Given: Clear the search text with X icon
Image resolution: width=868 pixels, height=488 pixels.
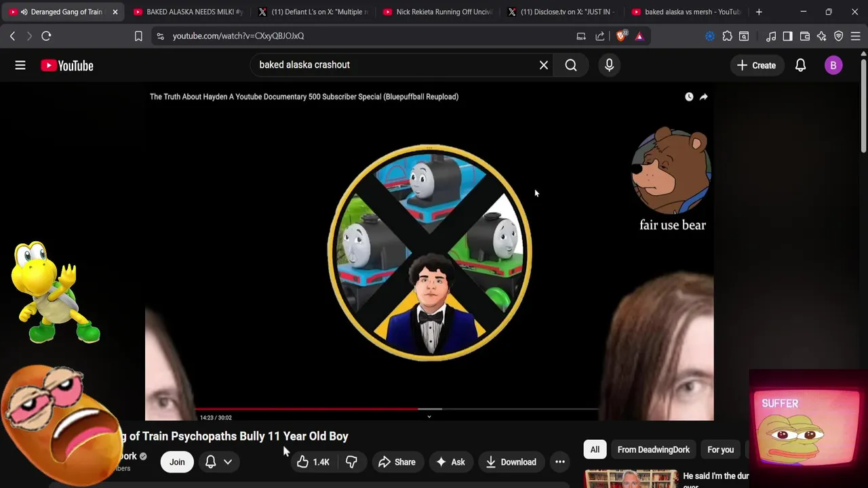Looking at the screenshot, I should (x=544, y=65).
